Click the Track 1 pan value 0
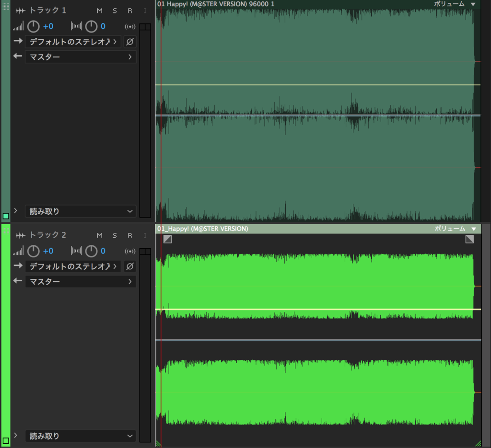 103,26
